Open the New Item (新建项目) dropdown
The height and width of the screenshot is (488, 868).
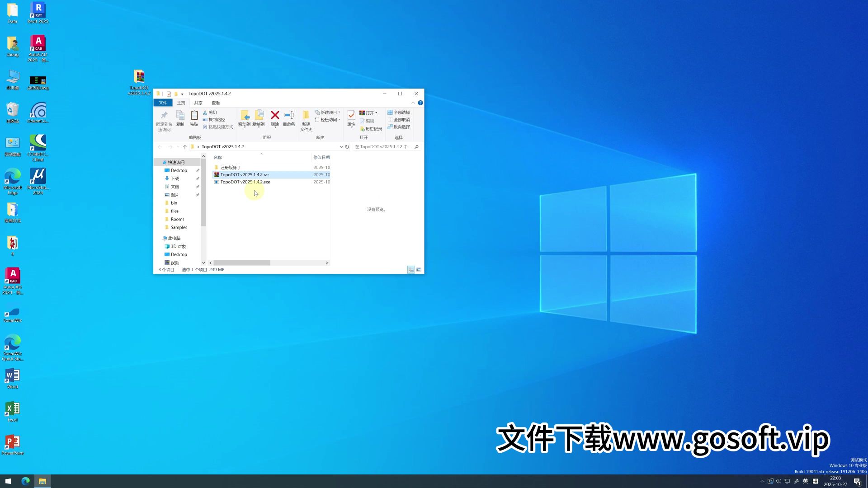pos(328,113)
